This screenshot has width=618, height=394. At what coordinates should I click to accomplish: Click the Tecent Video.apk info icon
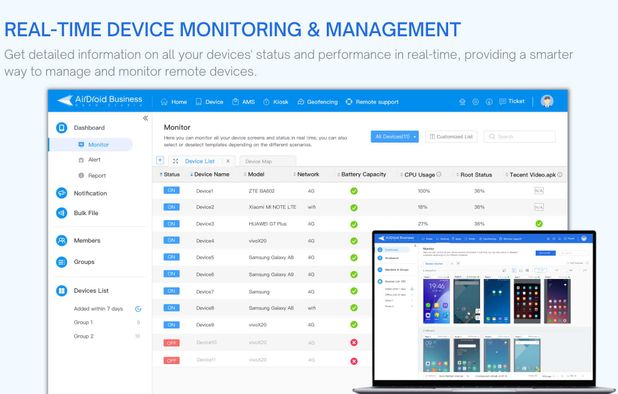click(560, 175)
